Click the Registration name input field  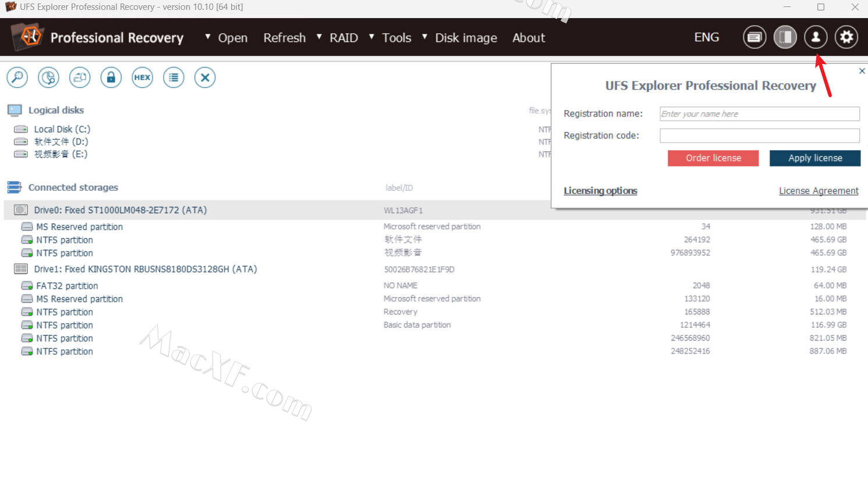tap(759, 114)
